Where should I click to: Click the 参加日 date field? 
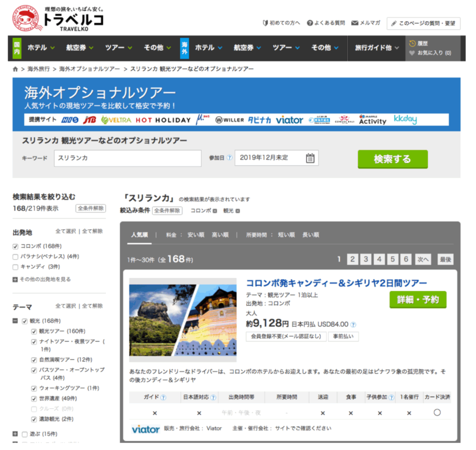click(x=277, y=158)
